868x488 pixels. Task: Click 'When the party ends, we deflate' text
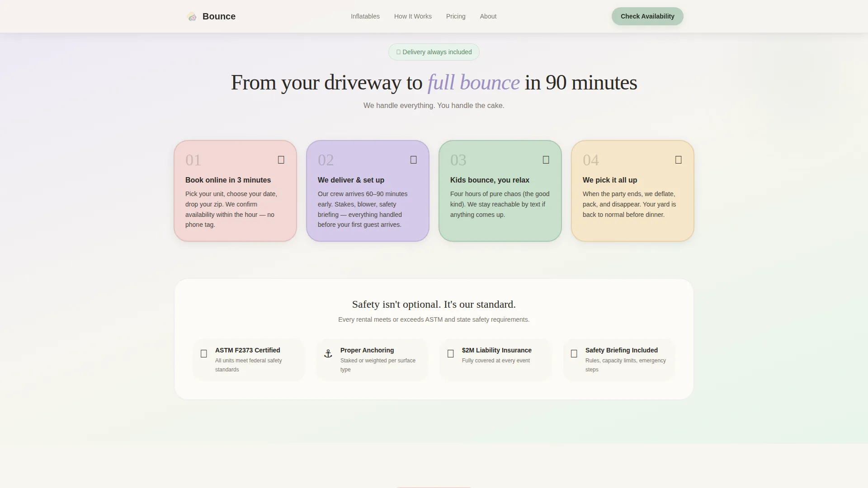[x=629, y=204]
